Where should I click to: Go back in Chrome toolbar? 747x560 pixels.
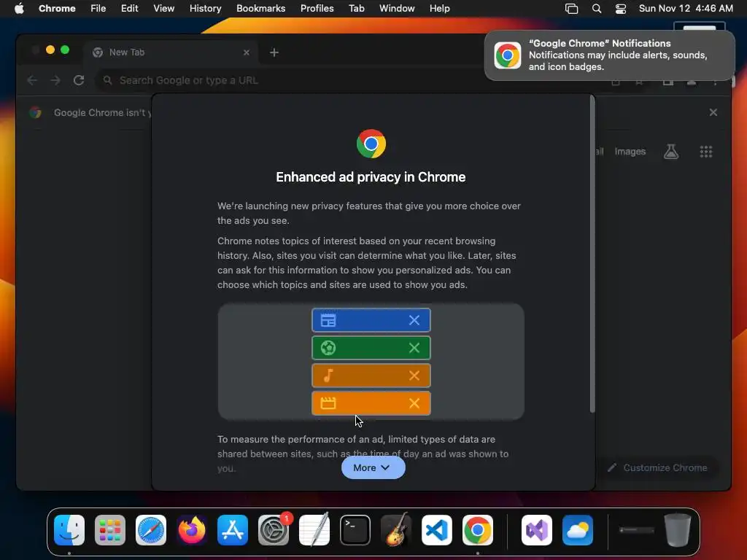click(32, 80)
